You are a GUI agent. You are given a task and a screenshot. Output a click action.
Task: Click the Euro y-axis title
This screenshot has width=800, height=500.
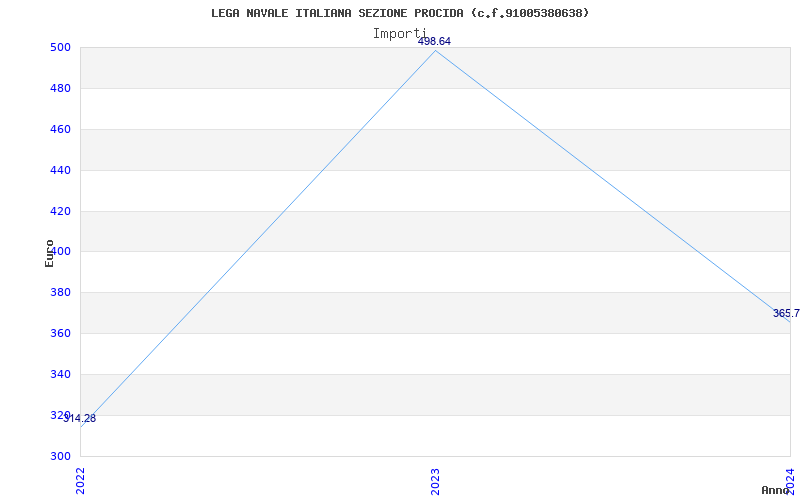click(x=49, y=253)
